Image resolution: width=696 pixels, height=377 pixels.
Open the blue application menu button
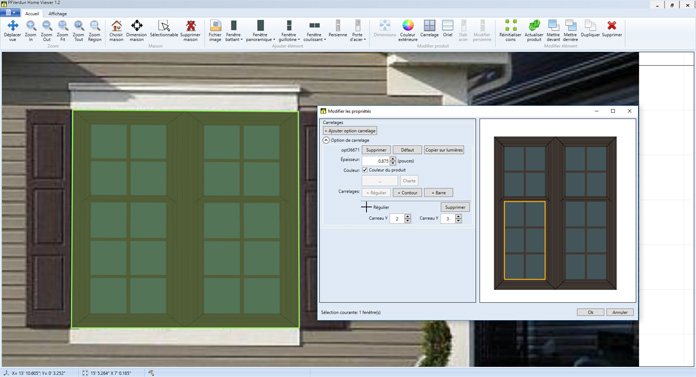(x=10, y=13)
